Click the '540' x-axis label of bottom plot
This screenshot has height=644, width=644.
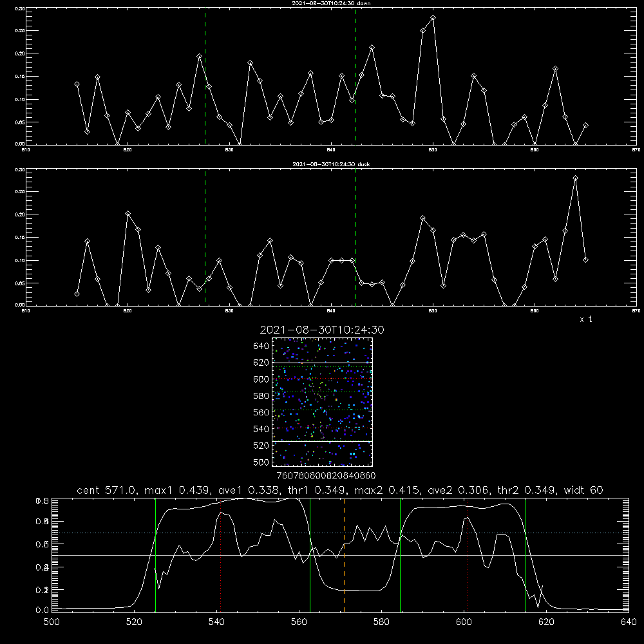(x=216, y=622)
